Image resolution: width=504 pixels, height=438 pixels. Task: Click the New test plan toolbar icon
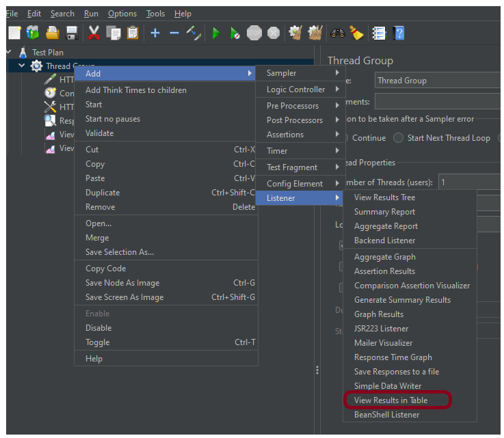click(14, 33)
